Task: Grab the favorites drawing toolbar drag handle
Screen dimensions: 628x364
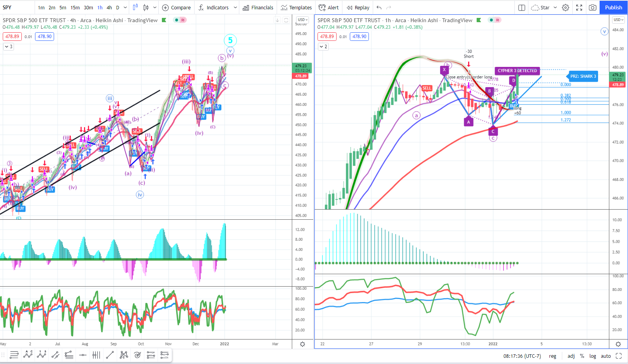Action: click(x=3, y=355)
